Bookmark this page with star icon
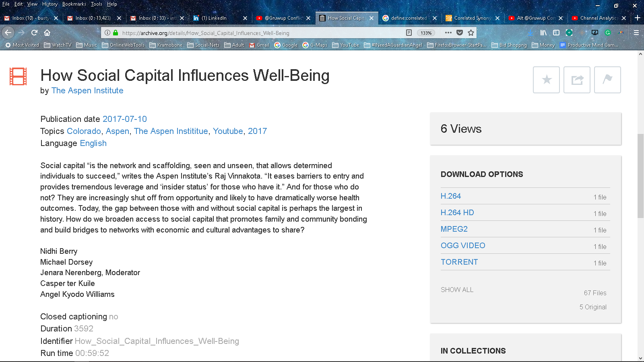The height and width of the screenshot is (362, 644). [x=471, y=33]
